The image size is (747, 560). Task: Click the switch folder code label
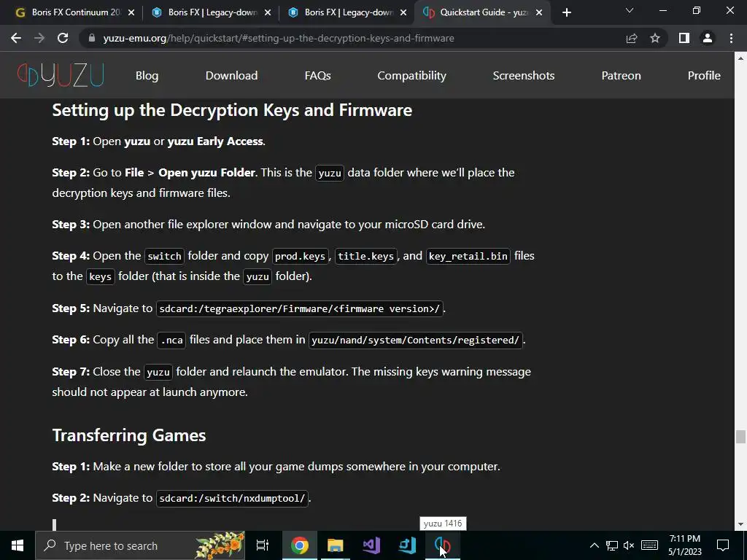point(164,256)
